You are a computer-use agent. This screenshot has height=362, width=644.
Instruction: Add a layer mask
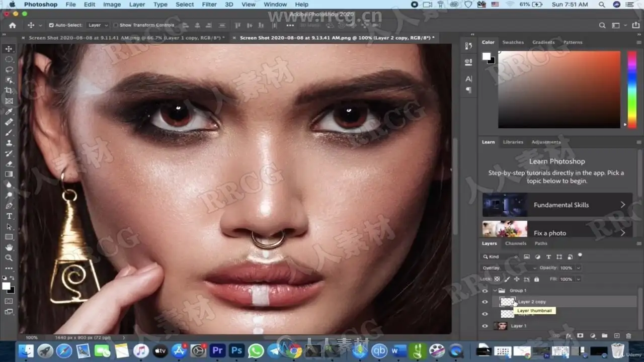click(580, 336)
